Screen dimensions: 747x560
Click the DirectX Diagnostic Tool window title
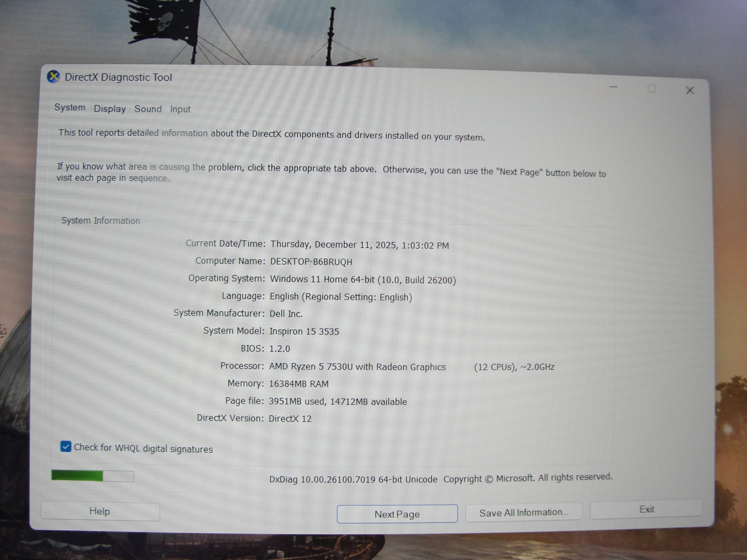118,77
